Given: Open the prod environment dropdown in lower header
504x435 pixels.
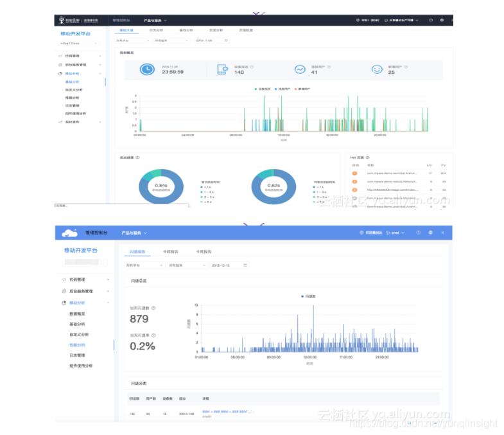Looking at the screenshot, I should (x=395, y=233).
